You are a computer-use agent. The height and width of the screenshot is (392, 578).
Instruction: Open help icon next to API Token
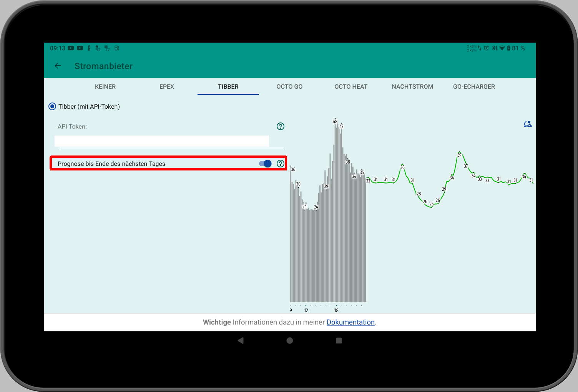click(281, 126)
